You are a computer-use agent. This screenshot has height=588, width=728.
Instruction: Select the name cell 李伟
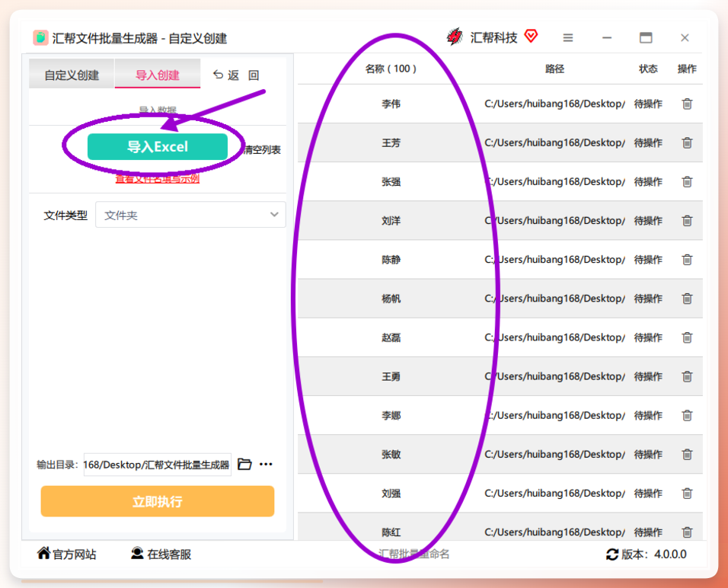(391, 104)
